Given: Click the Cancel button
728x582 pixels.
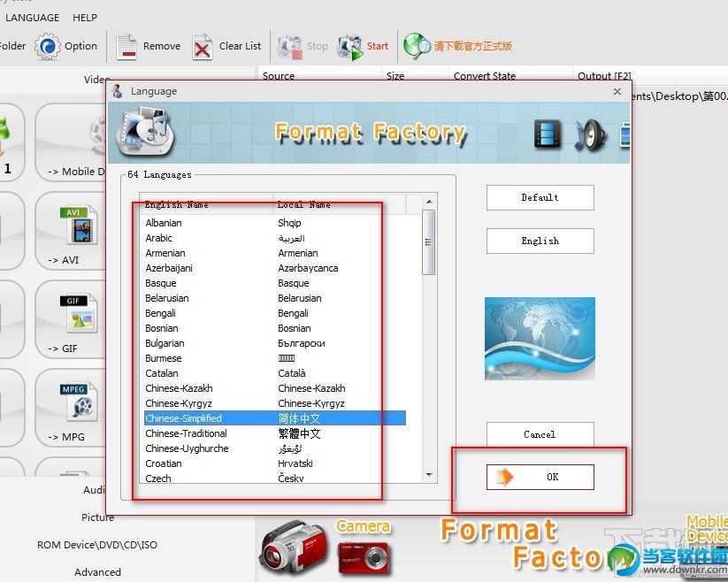Looking at the screenshot, I should 540,434.
